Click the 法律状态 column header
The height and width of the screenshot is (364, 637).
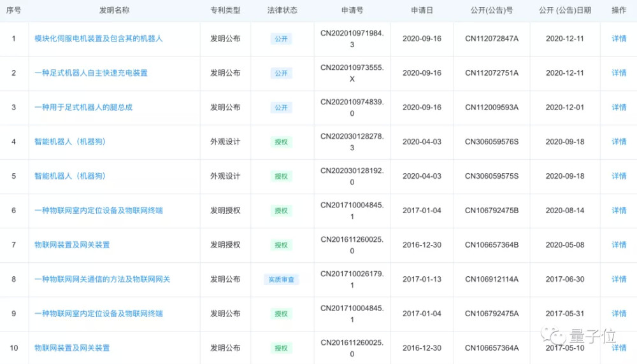pyautogui.click(x=282, y=10)
